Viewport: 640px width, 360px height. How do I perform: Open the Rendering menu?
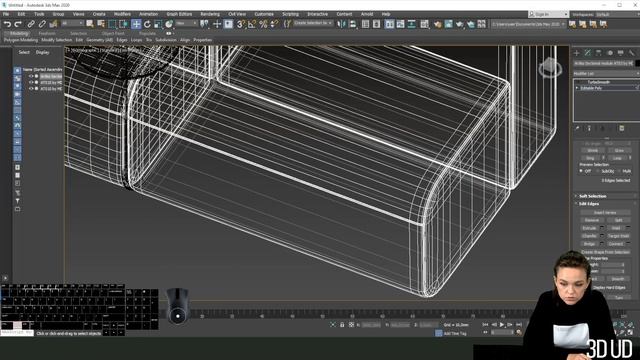tap(210, 14)
